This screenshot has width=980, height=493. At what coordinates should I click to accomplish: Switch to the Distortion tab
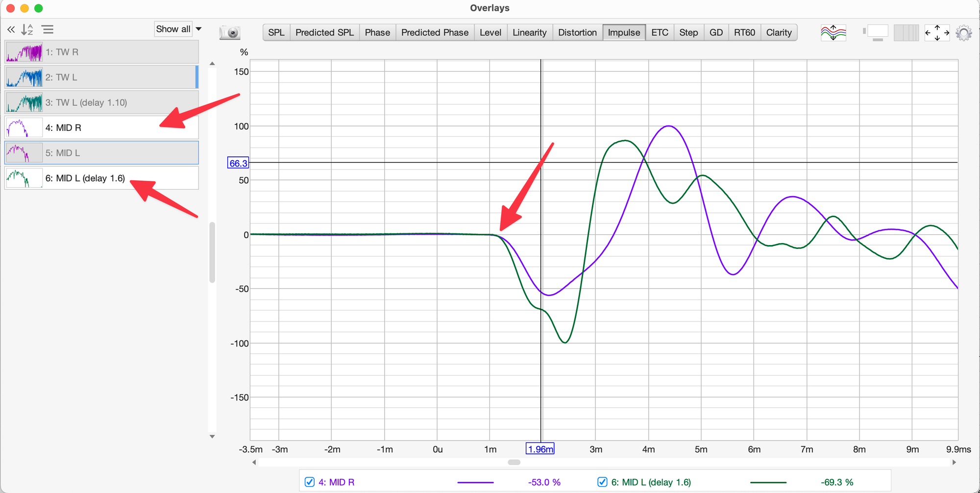577,33
